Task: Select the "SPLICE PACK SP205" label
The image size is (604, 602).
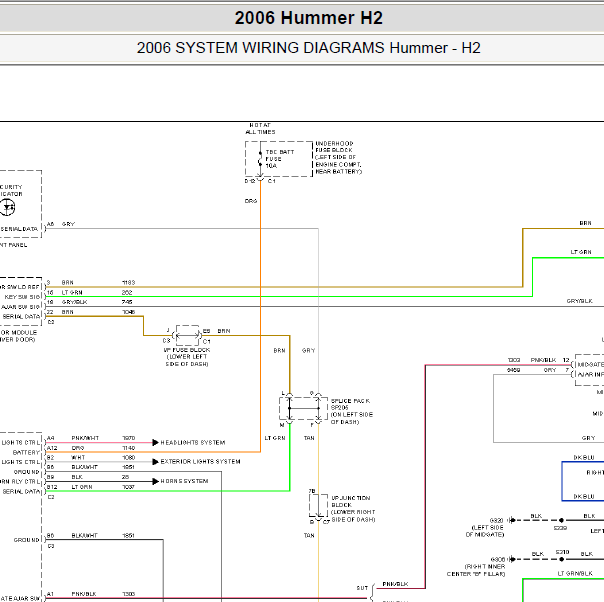Action: (x=351, y=404)
